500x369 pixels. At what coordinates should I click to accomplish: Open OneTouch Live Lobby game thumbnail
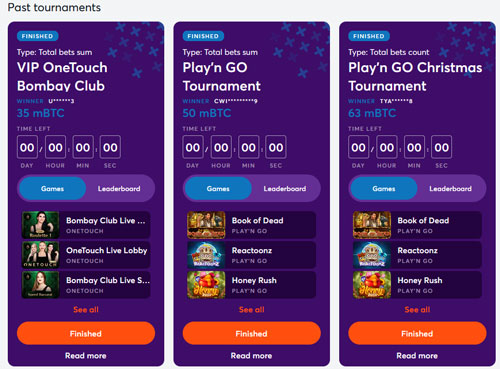(x=40, y=255)
